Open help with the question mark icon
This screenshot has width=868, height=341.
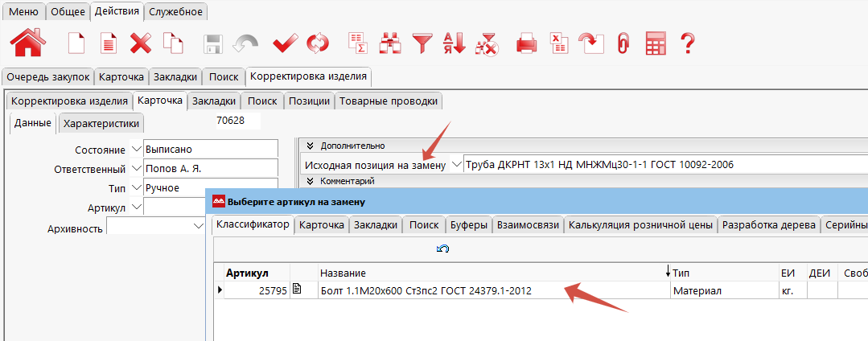pos(687,43)
